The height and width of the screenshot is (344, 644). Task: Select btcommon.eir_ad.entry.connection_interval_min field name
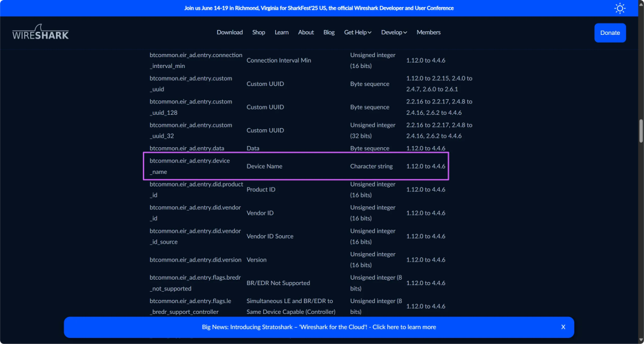[x=196, y=60]
